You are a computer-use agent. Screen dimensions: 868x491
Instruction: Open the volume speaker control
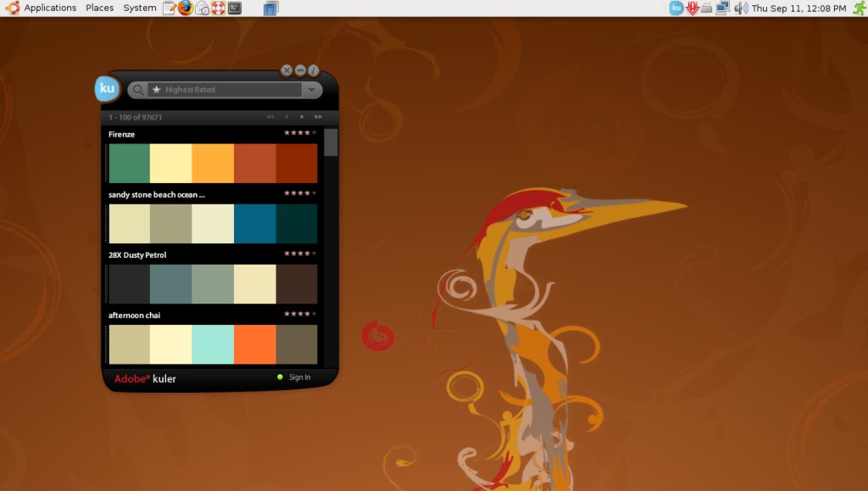(x=741, y=8)
